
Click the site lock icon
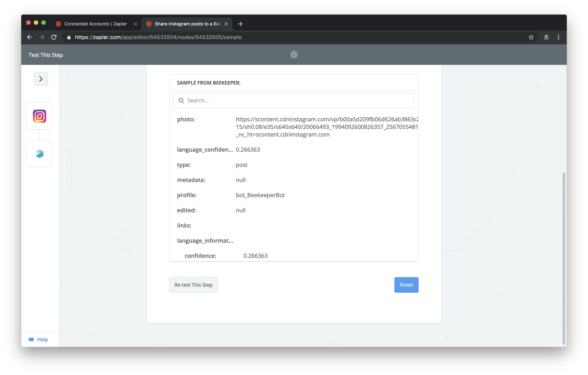(x=69, y=37)
